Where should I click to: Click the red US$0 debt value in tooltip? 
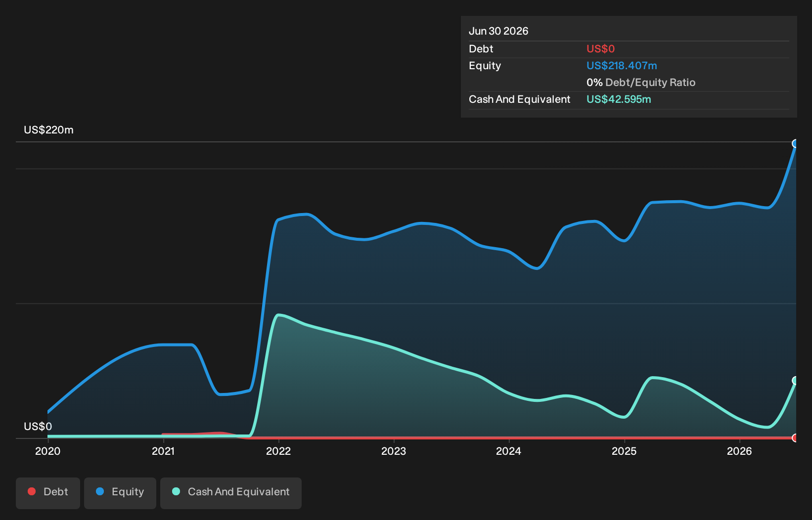tap(600, 49)
